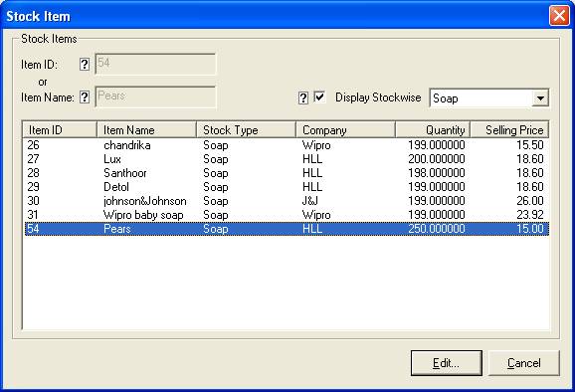The image size is (575, 392).
Task: Select the Santhoor item name
Action: [125, 173]
